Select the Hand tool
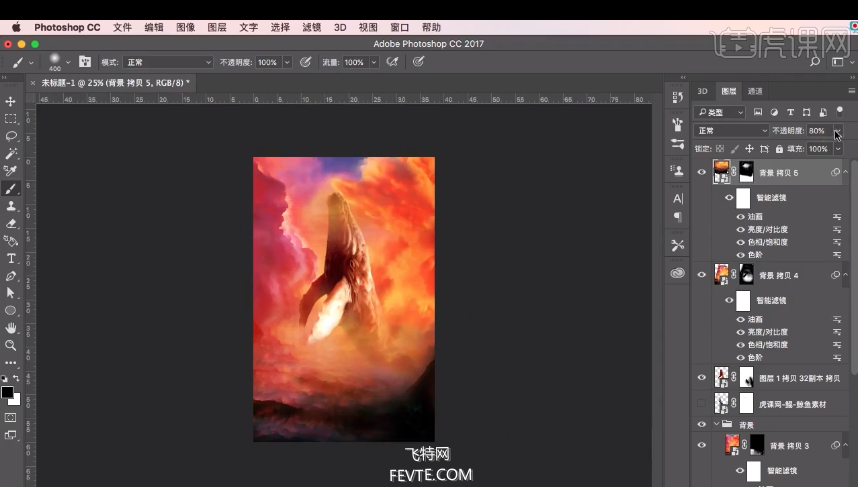The width and height of the screenshot is (858, 487). pyautogui.click(x=10, y=328)
